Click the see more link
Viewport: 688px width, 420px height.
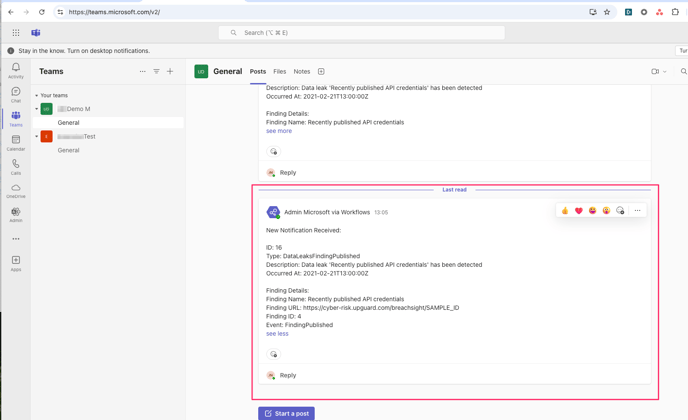279,131
